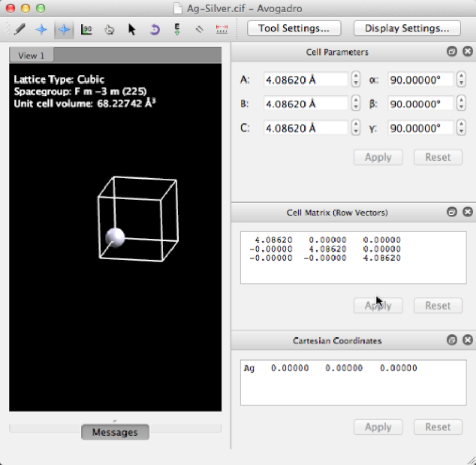Image resolution: width=476 pixels, height=465 pixels.
Task: Select the red ruler Measure tool
Action: 221,29
